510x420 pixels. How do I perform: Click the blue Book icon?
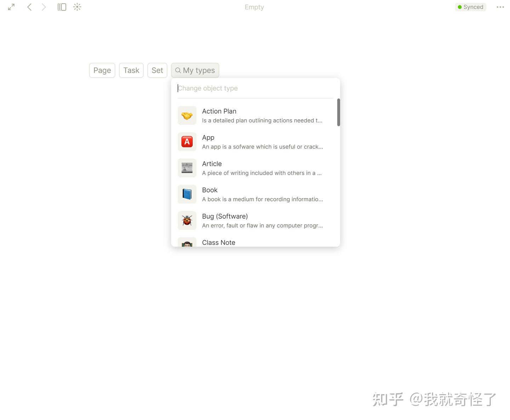click(187, 194)
